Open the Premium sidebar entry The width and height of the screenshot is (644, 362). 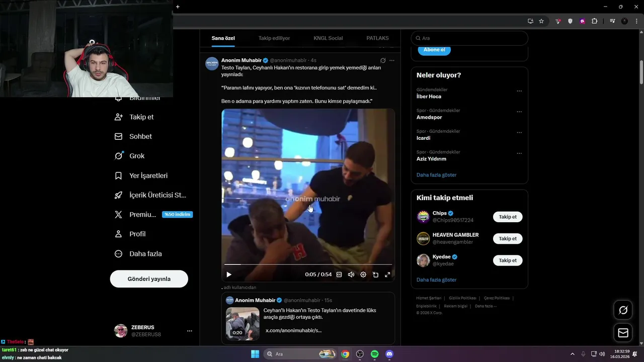pos(153,214)
